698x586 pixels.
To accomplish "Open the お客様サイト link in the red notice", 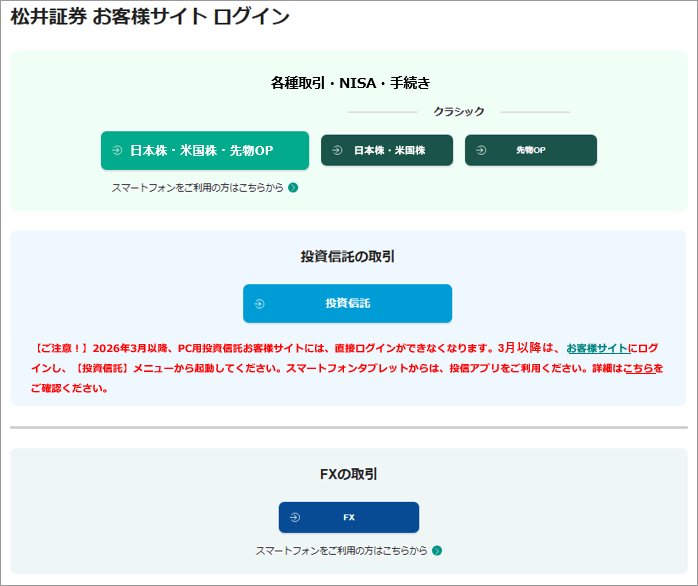I will coord(597,348).
